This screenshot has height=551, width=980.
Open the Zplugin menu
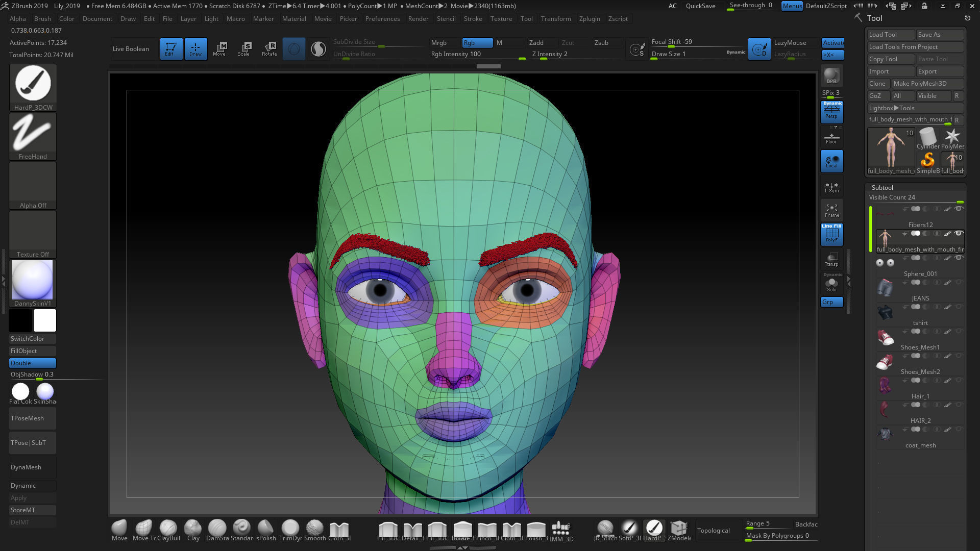(590, 19)
